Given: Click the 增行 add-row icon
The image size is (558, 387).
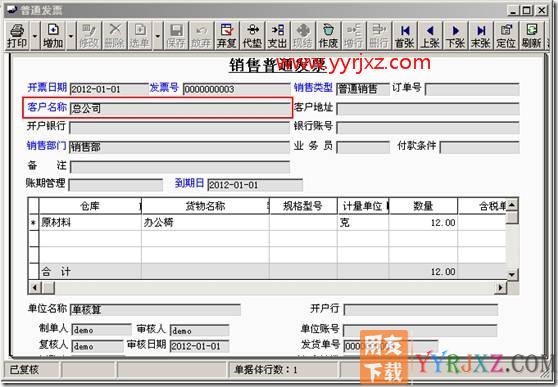Looking at the screenshot, I should pyautogui.click(x=353, y=36).
